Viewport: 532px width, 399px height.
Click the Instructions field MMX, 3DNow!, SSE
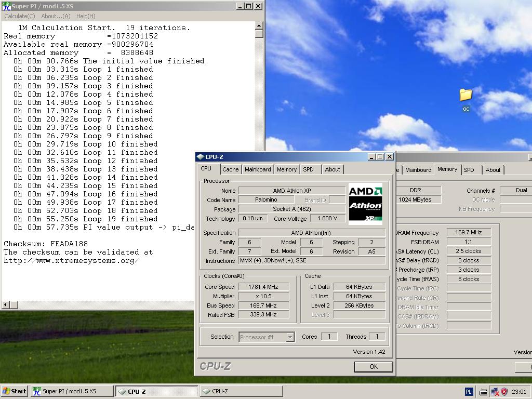point(312,261)
